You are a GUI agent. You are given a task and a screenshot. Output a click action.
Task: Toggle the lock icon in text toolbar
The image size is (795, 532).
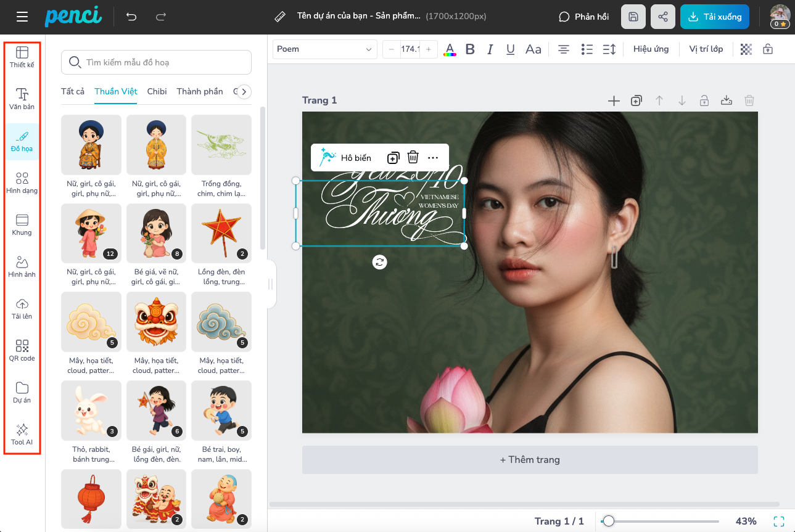[x=768, y=49]
